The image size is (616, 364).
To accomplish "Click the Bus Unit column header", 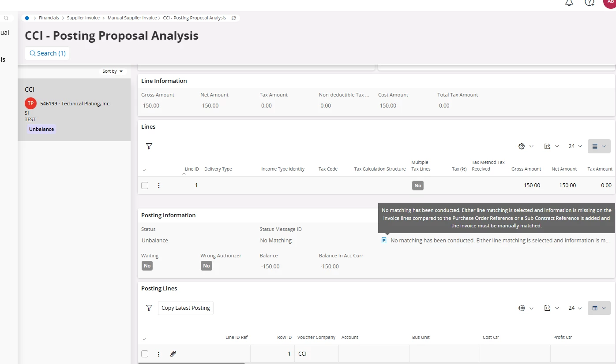I will (421, 338).
